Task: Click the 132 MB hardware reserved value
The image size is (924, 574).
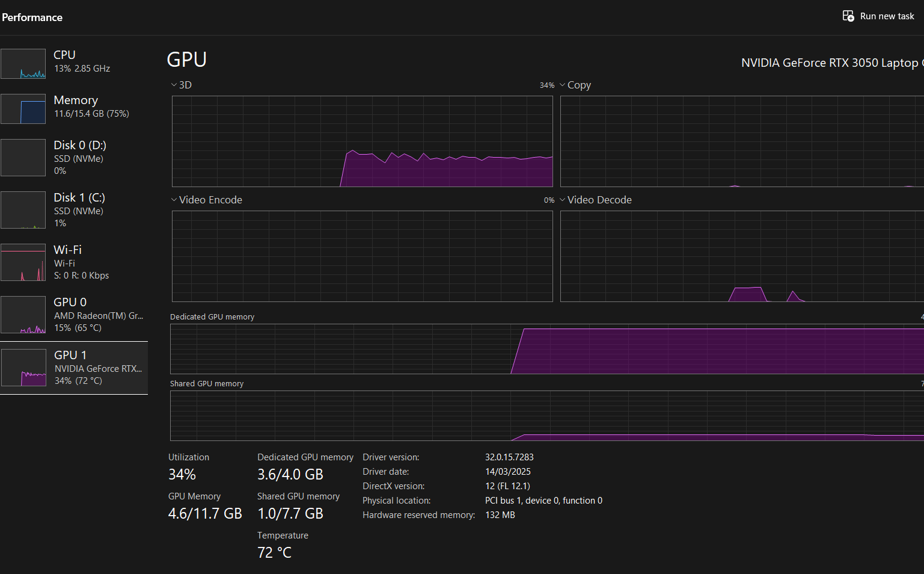Action: coord(500,515)
